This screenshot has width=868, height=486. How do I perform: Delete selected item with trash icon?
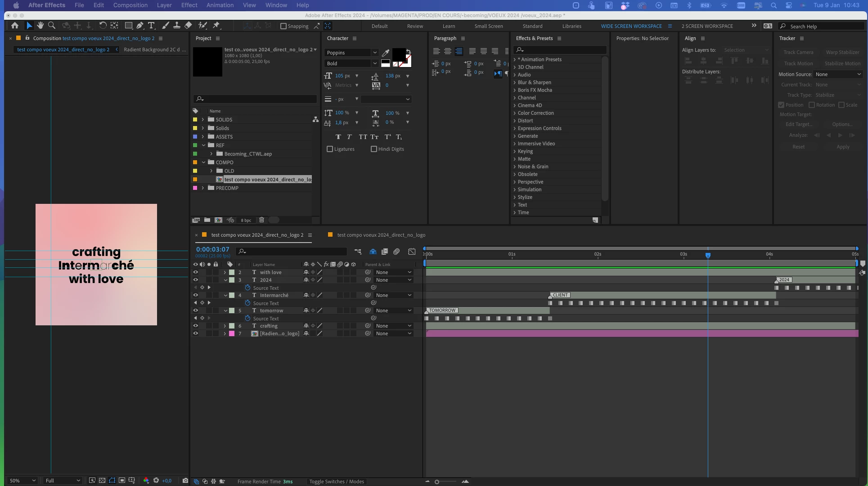coord(261,220)
